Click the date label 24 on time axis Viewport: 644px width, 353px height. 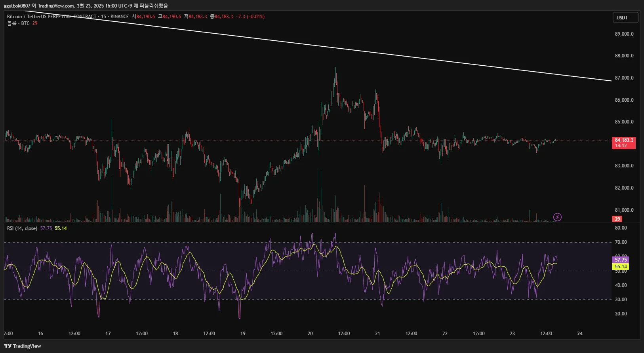580,334
